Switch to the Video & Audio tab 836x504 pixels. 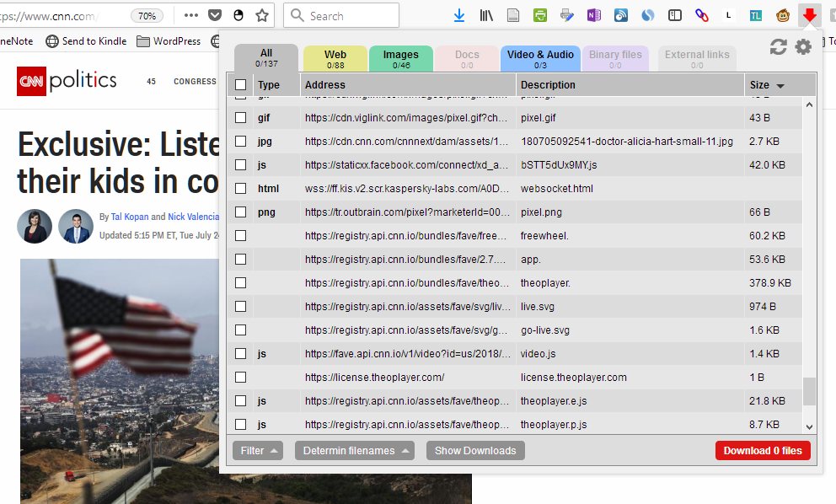539,59
